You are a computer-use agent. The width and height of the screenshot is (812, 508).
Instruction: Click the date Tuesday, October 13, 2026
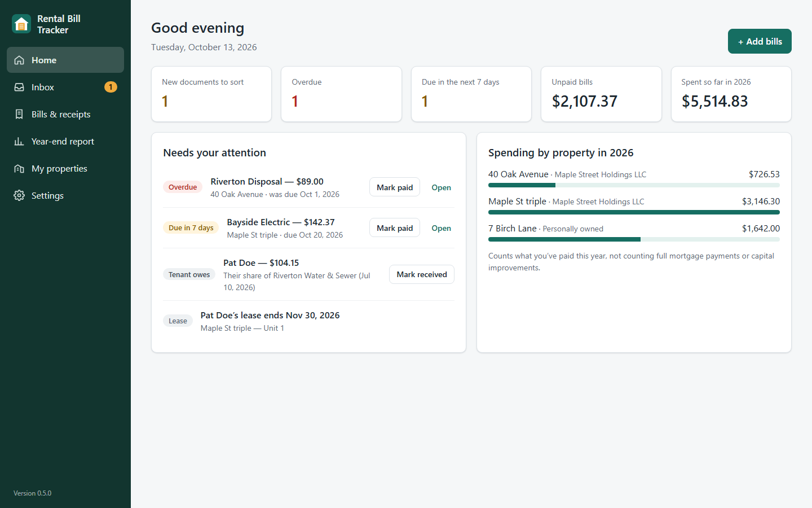tap(204, 47)
